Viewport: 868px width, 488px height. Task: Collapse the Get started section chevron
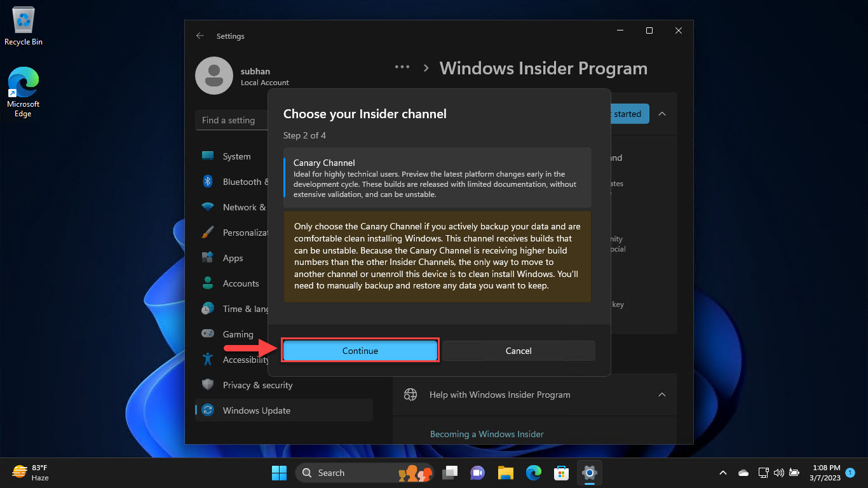[x=662, y=113]
